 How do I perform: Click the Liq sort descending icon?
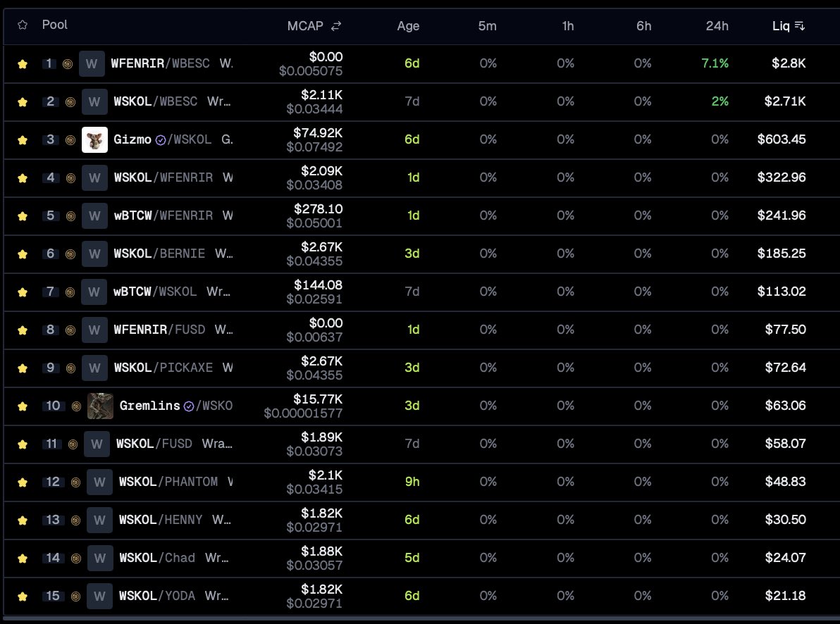(800, 26)
